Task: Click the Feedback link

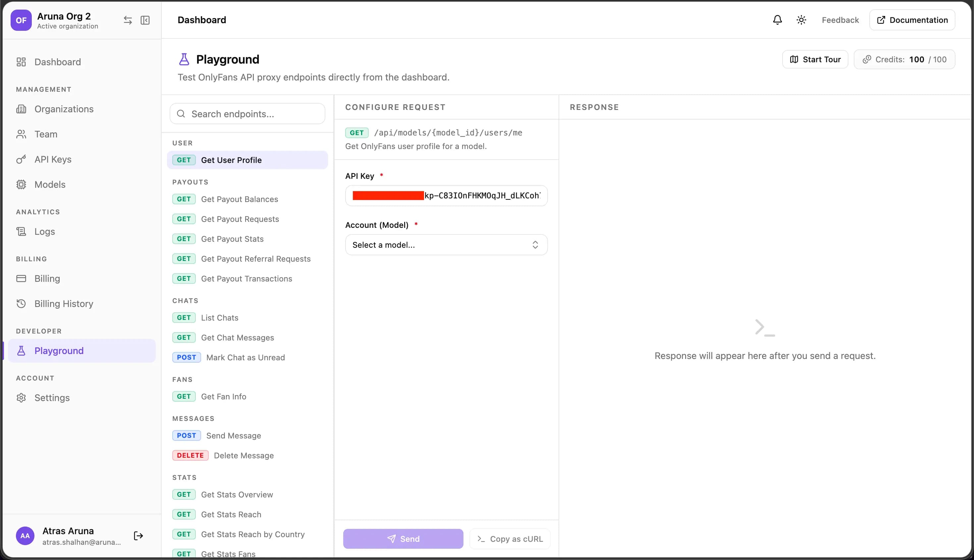Action: pyautogui.click(x=840, y=20)
